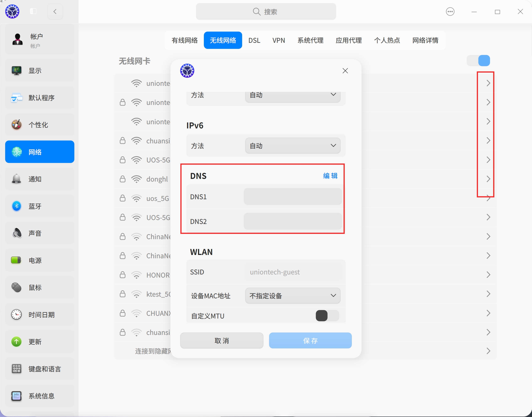Enable the custom MTU switch
This screenshot has width=532, height=417.
327,316
